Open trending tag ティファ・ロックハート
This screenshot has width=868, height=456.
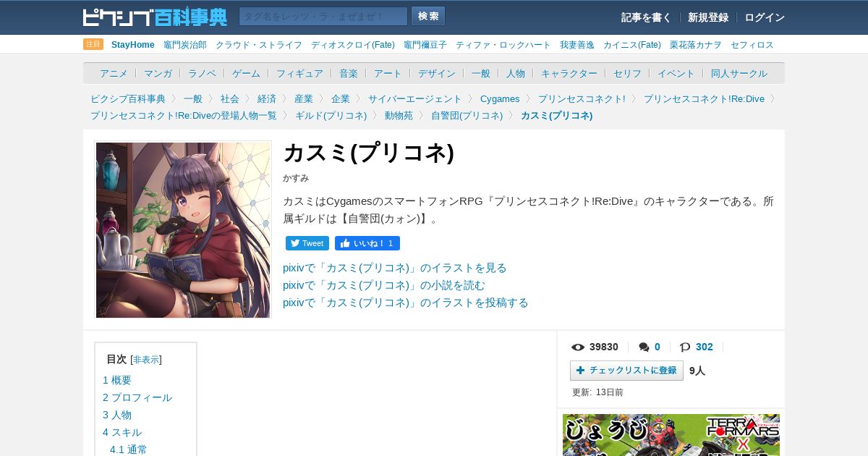503,45
